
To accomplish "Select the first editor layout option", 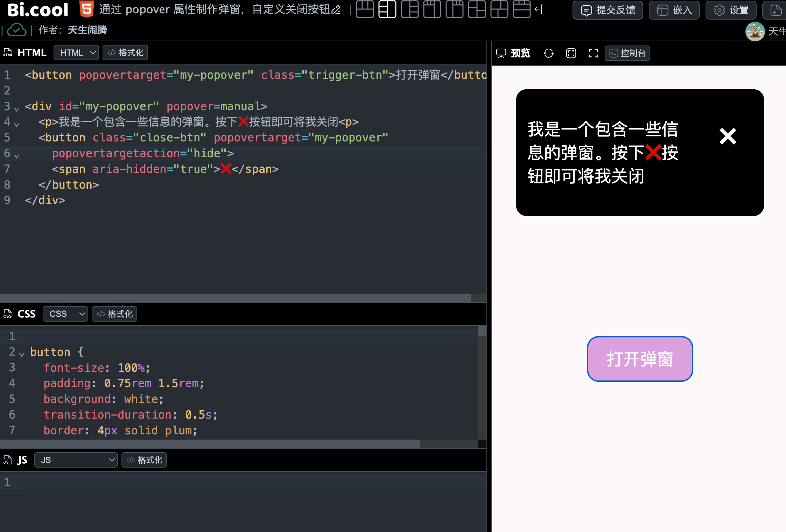I will [365, 9].
